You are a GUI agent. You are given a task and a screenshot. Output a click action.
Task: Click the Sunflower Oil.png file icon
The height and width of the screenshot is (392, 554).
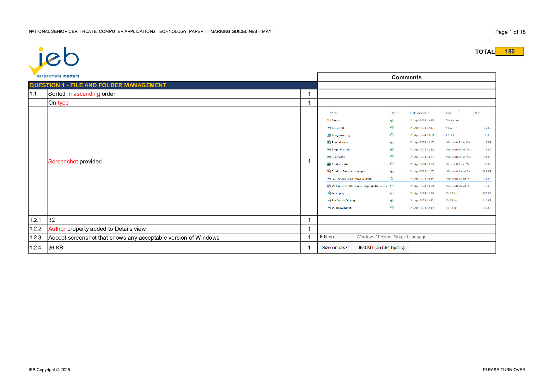pyautogui.click(x=329, y=200)
